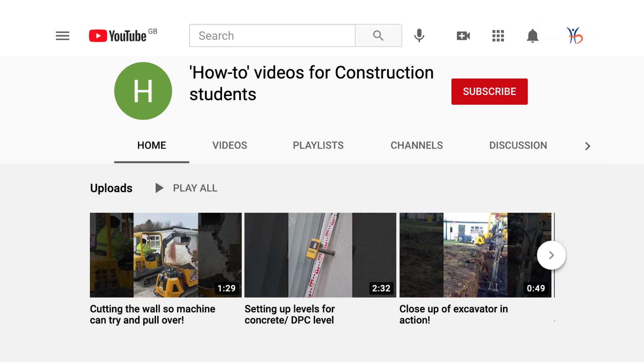Open the Discussion tab
Image resolution: width=644 pixels, height=362 pixels.
coord(518,145)
